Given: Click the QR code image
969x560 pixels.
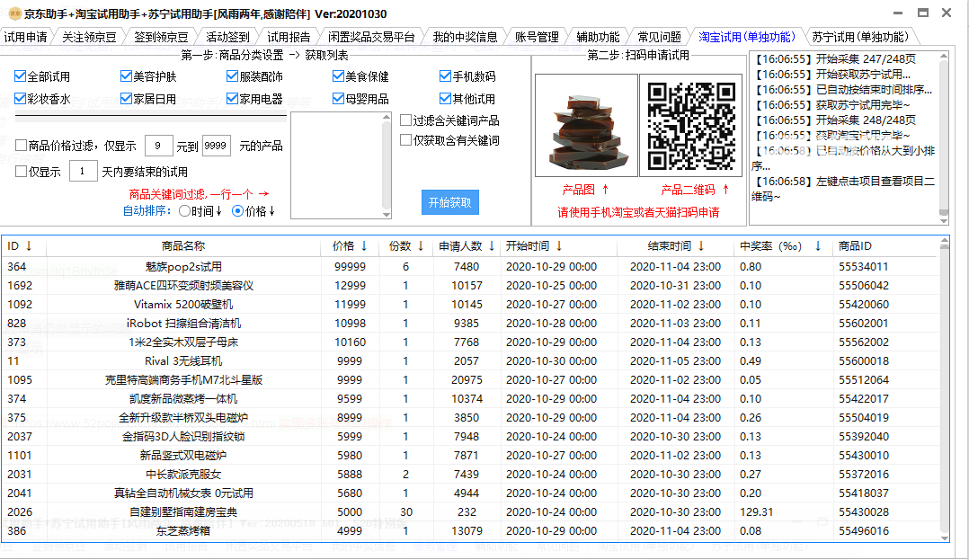Looking at the screenshot, I should tap(691, 126).
